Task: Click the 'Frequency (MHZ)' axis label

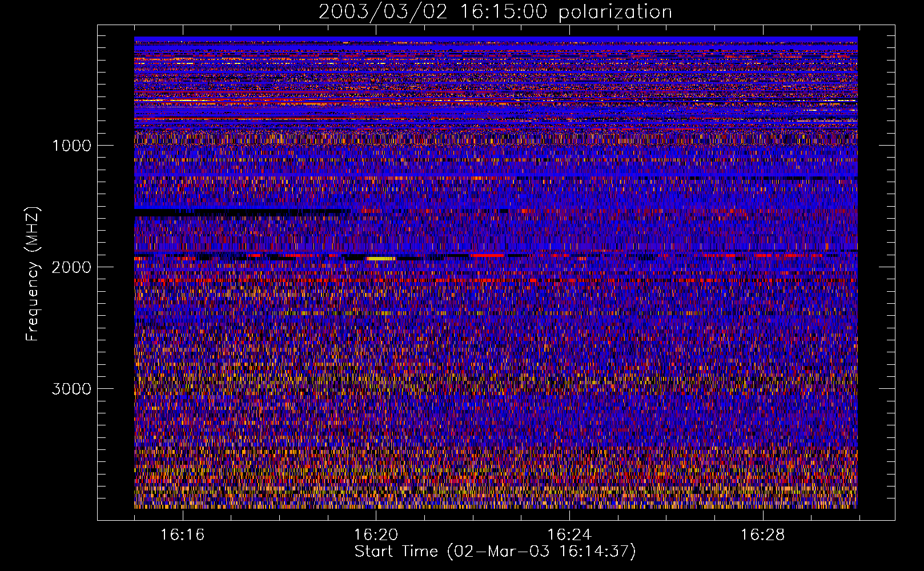Action: point(33,274)
